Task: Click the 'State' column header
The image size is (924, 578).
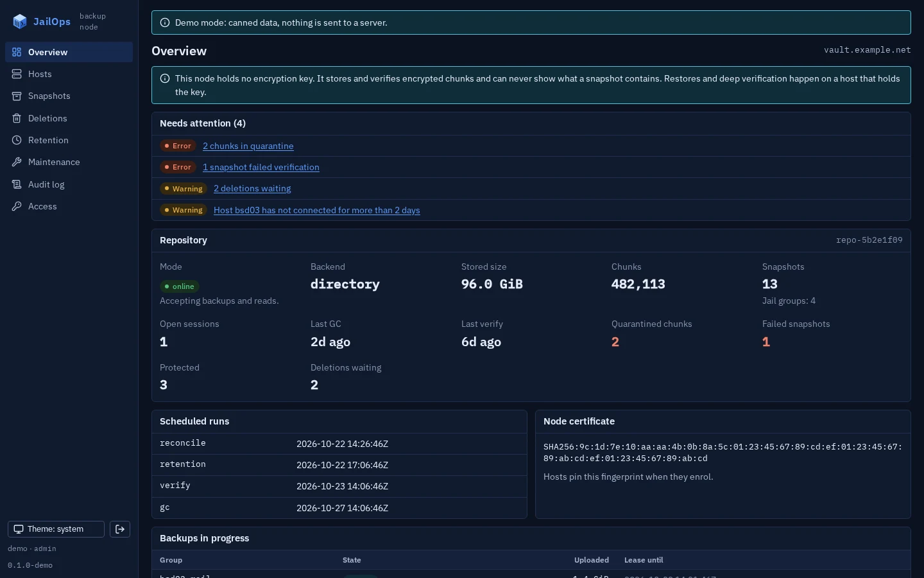Action: point(352,560)
